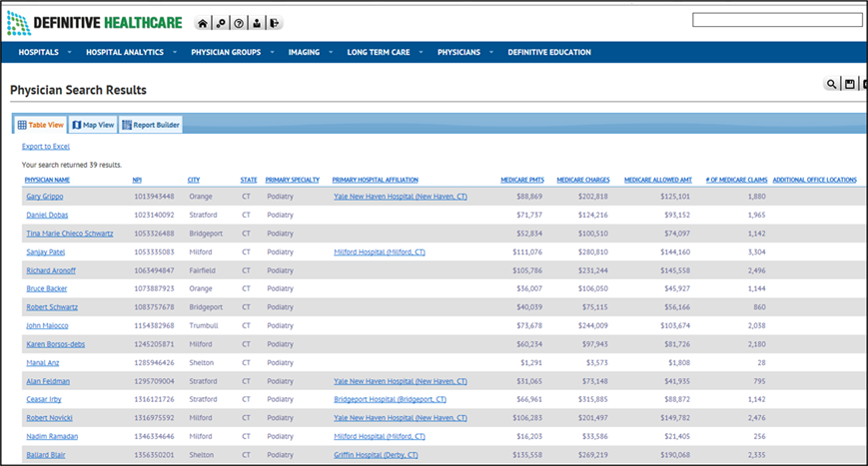
Task: Open physician Bruce Backer's profile
Action: click(x=47, y=288)
